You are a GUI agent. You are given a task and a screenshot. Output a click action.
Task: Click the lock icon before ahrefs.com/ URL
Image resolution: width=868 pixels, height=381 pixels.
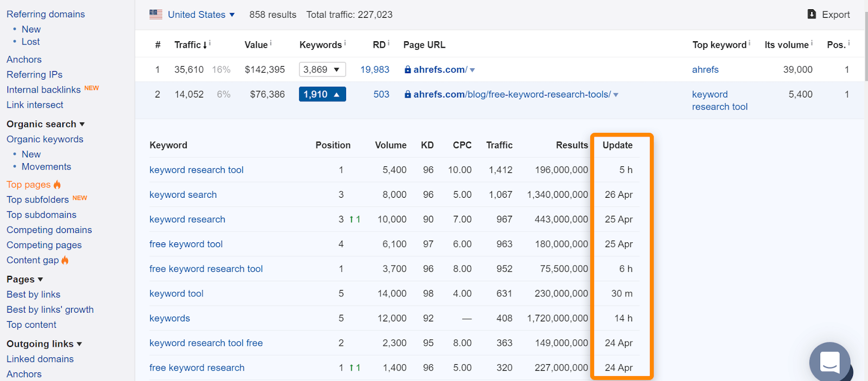tap(407, 69)
